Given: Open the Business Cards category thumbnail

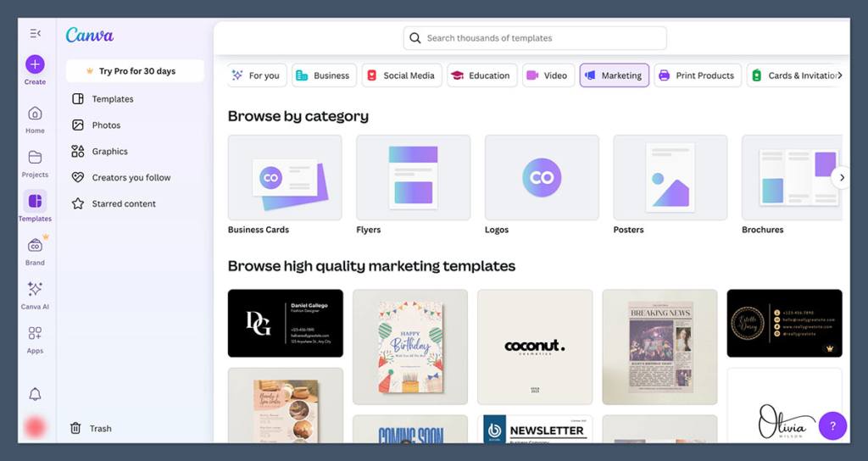Looking at the screenshot, I should coord(285,178).
